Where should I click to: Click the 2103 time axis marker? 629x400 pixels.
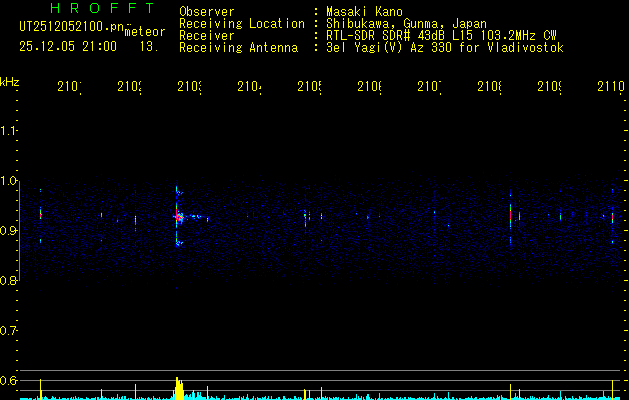190,86
